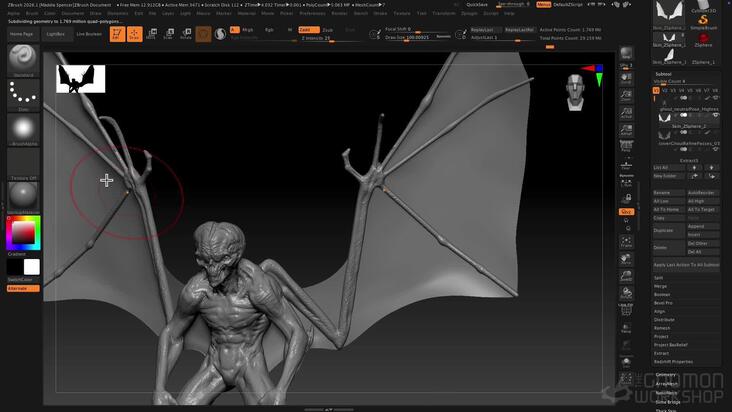Screen dimensions: 732x412
Task: Click the sculptris mode swirl icon
Action: click(220, 34)
